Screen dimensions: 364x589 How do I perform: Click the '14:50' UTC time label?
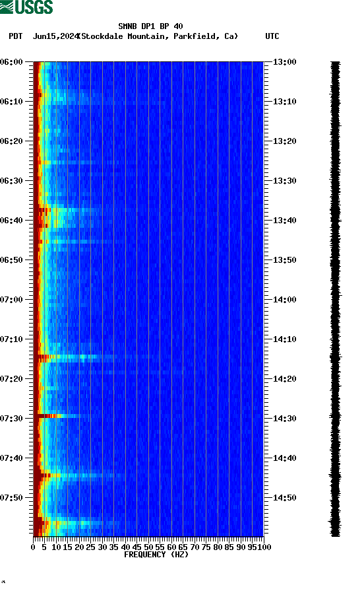pos(284,498)
